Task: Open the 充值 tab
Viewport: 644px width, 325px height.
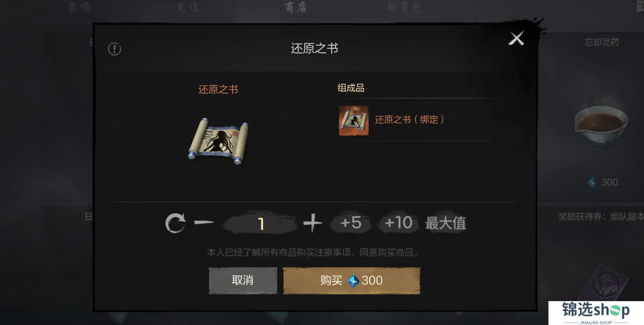Action: 188,7
